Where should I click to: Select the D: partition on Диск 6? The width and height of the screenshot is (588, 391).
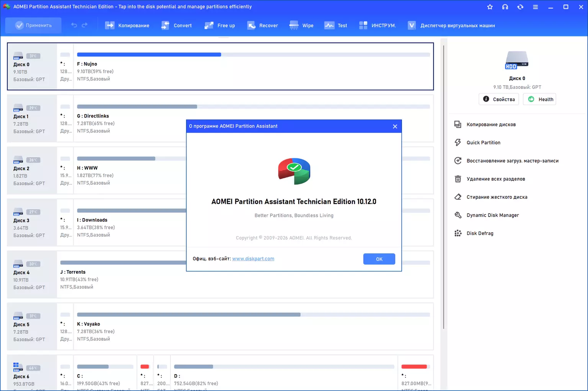pos(284,373)
